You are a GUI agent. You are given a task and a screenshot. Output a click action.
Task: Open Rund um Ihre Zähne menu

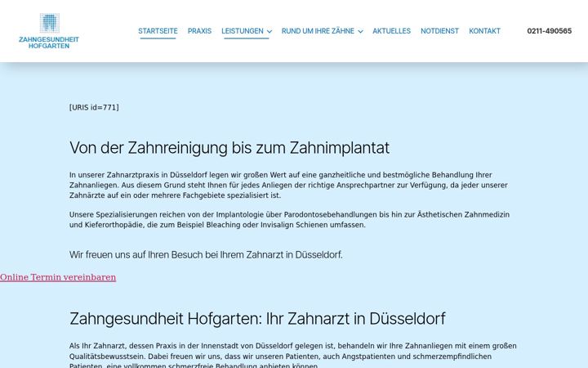click(x=318, y=31)
